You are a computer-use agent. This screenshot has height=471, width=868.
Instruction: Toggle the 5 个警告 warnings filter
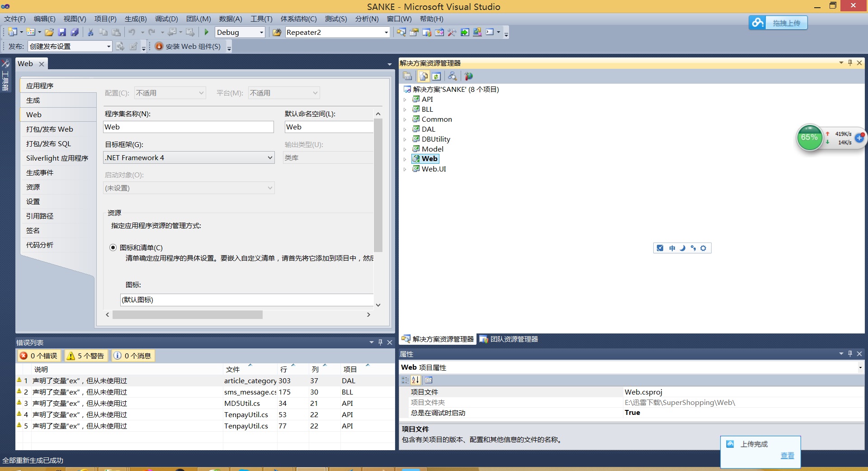[85, 356]
